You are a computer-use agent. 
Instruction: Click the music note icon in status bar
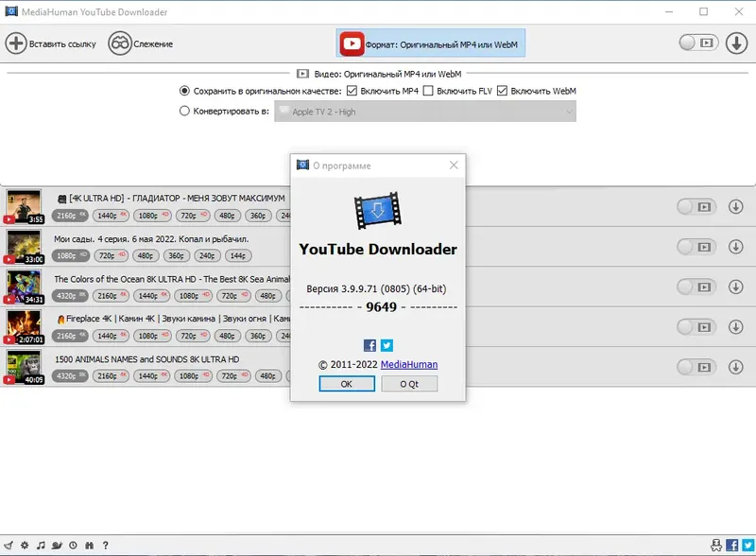41,546
